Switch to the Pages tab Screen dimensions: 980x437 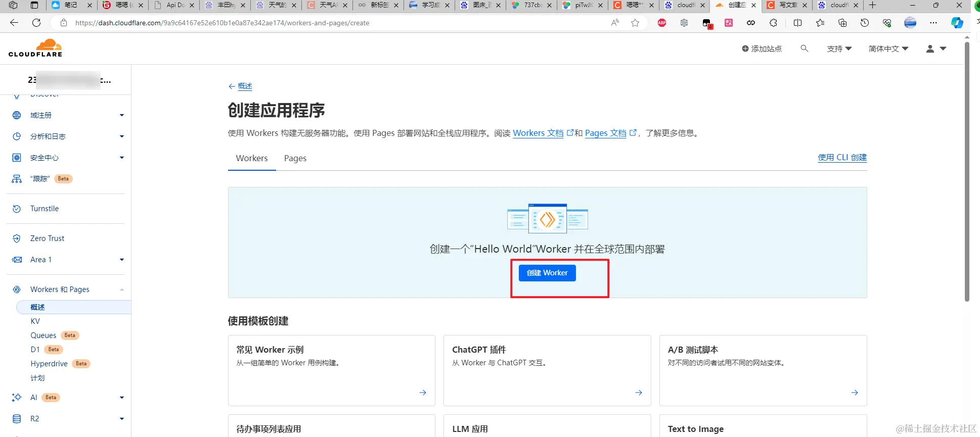pyautogui.click(x=295, y=158)
